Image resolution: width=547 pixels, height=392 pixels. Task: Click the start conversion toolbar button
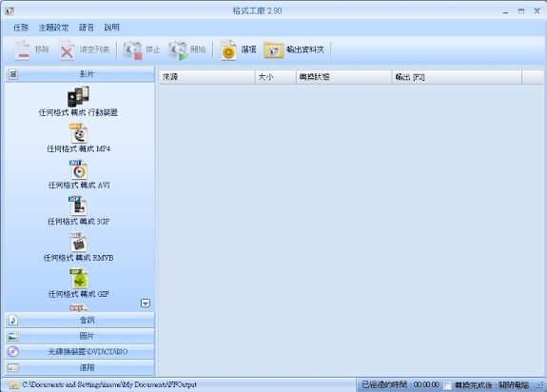click(186, 50)
